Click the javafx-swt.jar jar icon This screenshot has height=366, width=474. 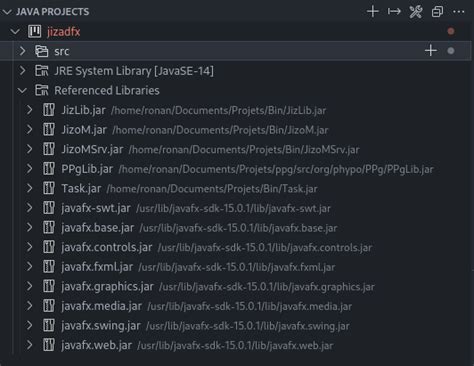click(49, 208)
